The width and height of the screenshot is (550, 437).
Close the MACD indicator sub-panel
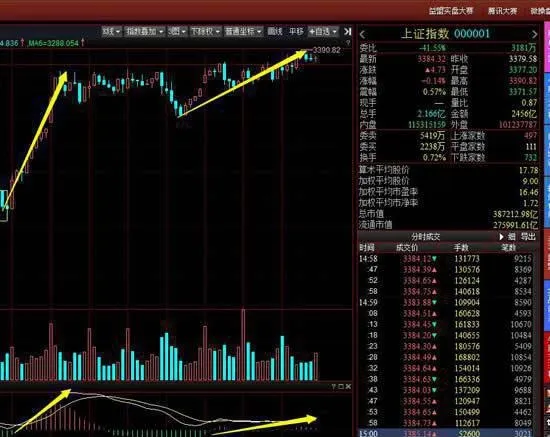(348, 386)
